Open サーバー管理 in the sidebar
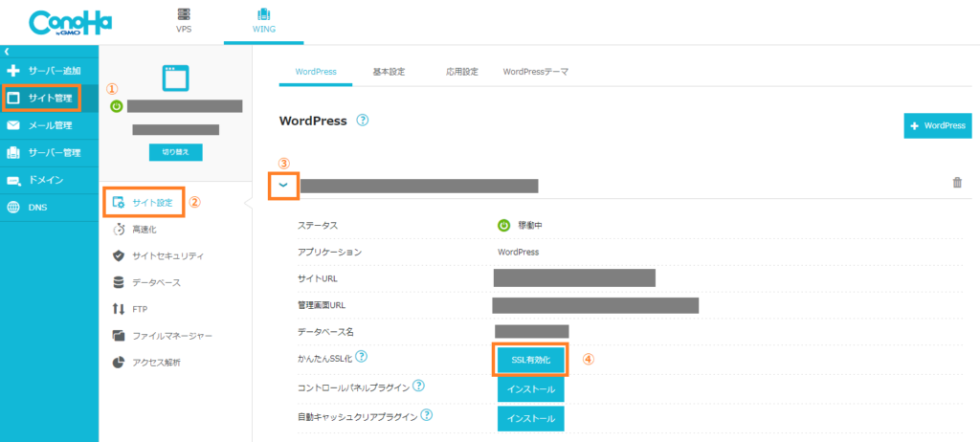Screen dimensions: 980x442 (x=50, y=152)
